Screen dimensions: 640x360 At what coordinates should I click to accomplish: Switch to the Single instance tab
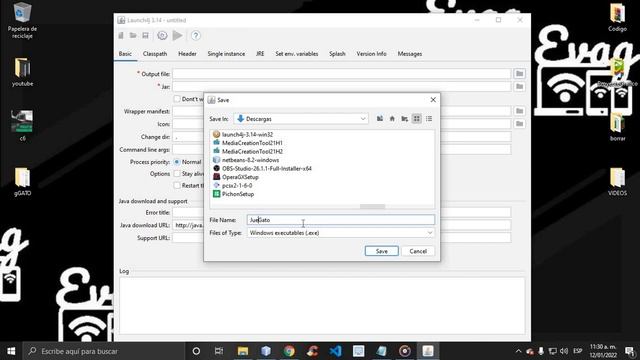click(x=226, y=54)
